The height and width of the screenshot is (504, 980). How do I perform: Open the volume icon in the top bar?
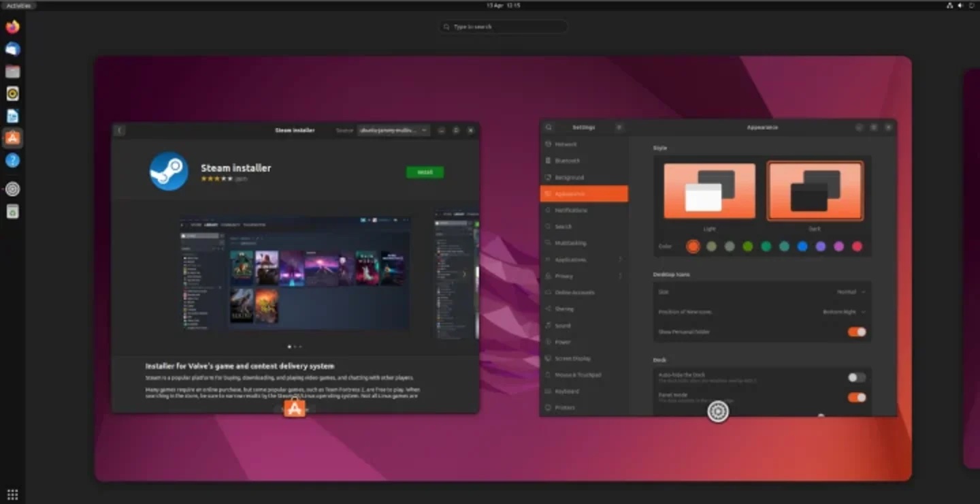(x=960, y=5)
